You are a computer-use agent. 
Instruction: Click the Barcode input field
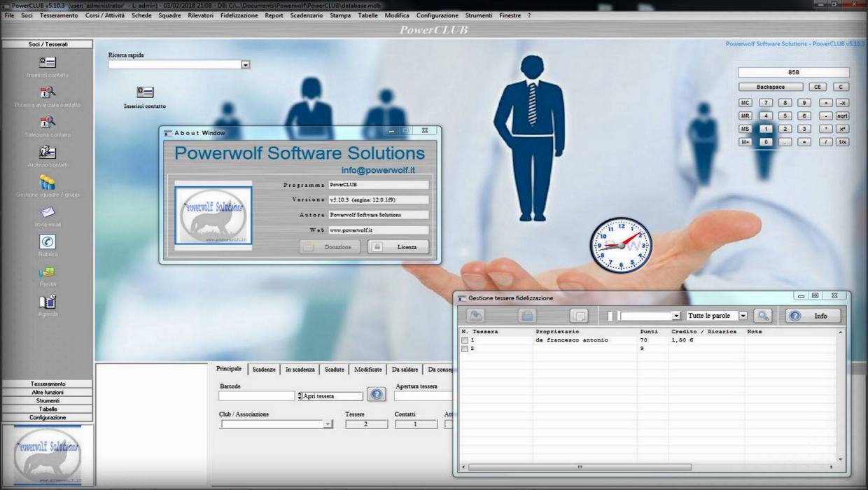click(x=256, y=396)
